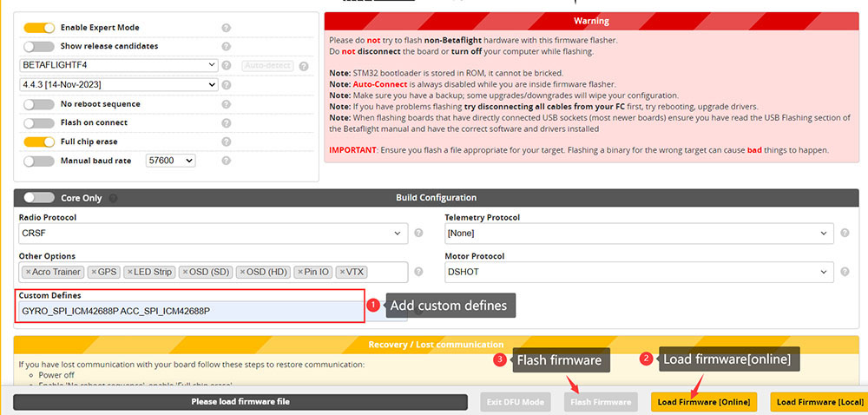Click help icon for Telemetry Protocol

(x=845, y=234)
